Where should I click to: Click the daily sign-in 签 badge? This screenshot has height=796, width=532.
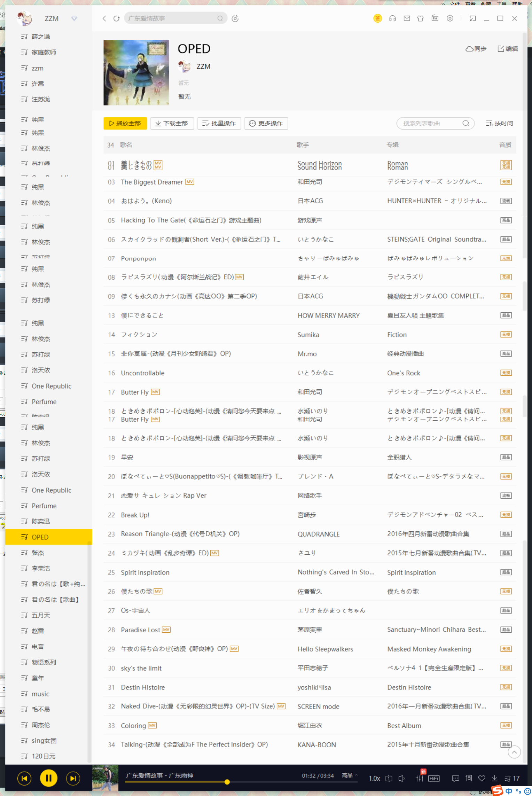tap(378, 18)
